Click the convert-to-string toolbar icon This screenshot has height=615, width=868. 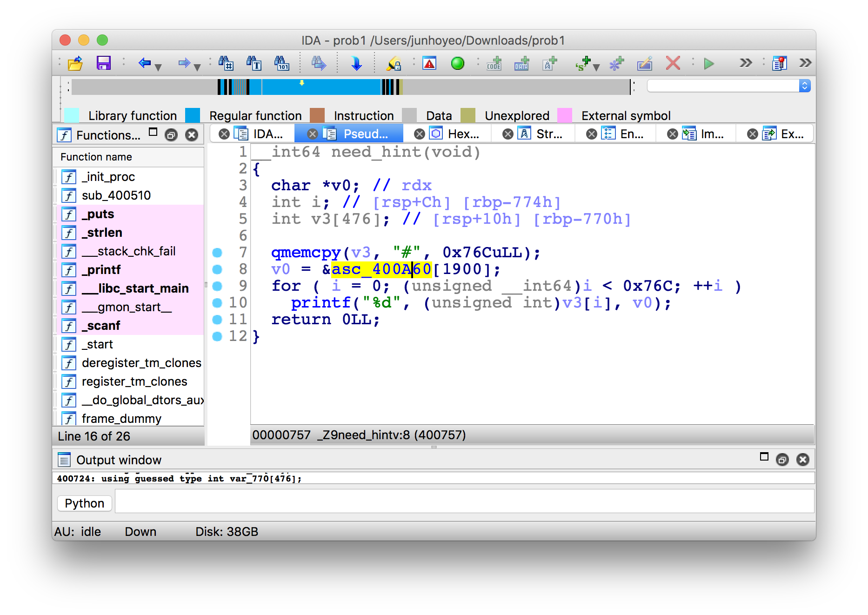(x=550, y=63)
